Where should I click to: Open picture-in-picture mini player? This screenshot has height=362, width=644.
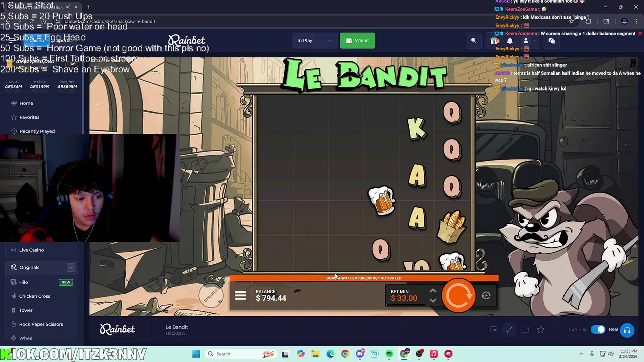(x=493, y=329)
